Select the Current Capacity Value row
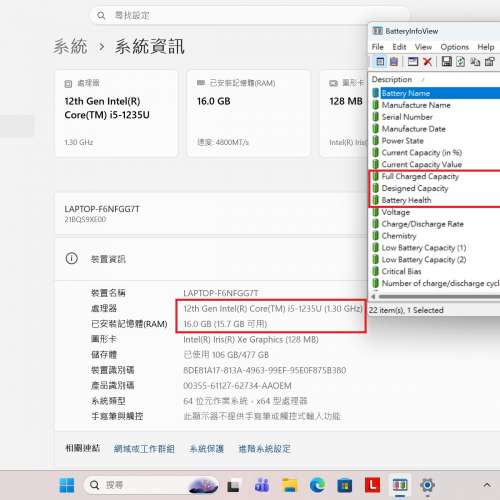Viewport: 500px width, 500px height. click(436, 164)
